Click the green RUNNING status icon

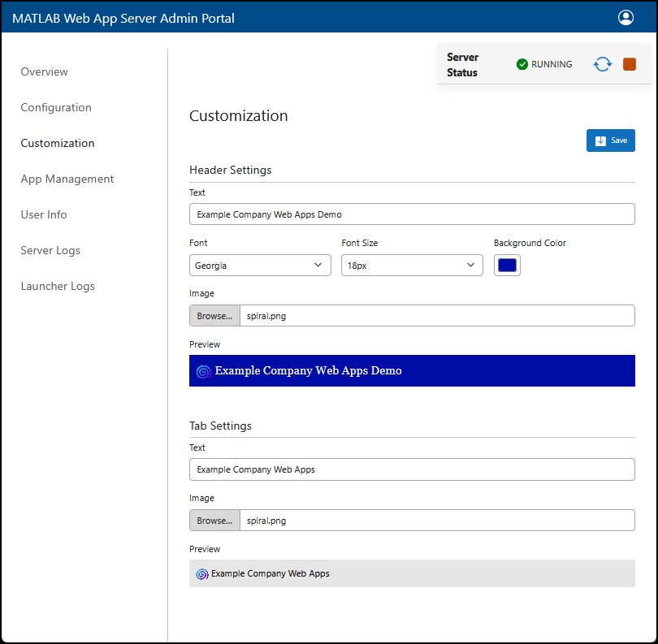(x=522, y=63)
